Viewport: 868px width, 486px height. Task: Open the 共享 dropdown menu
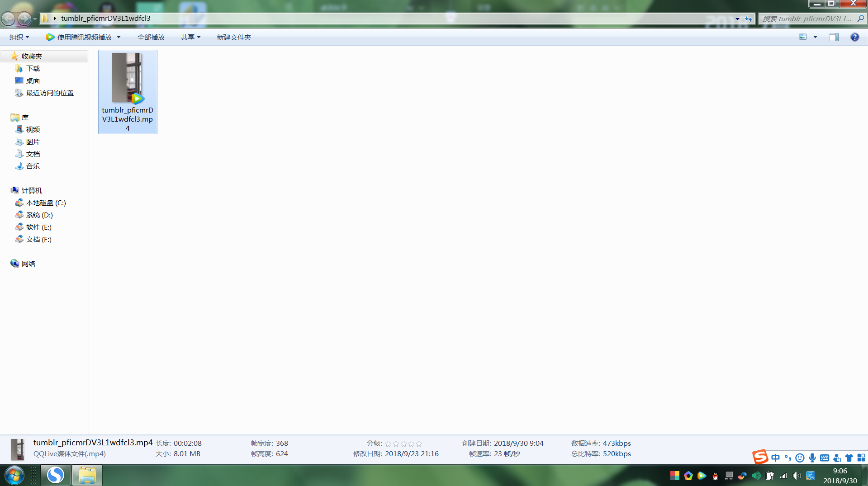[190, 37]
